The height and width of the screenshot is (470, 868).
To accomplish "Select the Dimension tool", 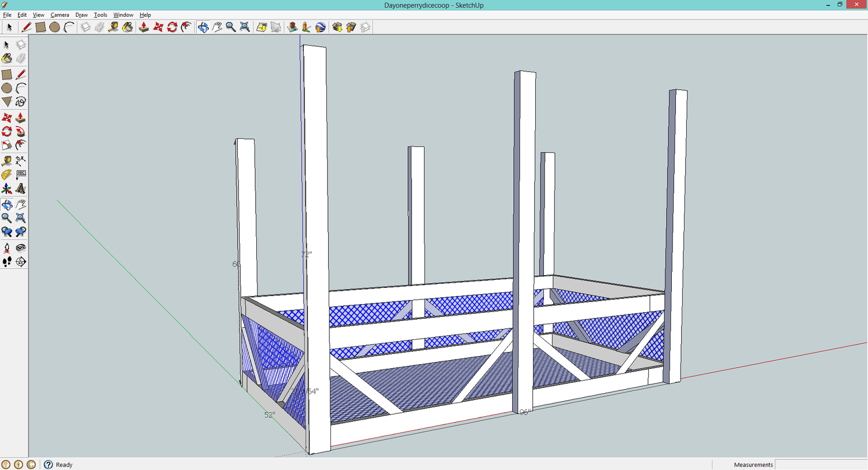I will [21, 161].
